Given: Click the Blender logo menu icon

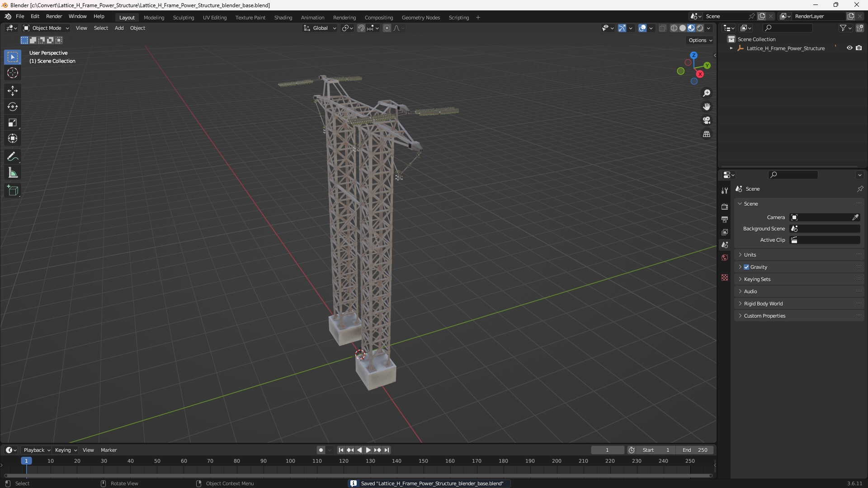Looking at the screenshot, I should coord(8,16).
